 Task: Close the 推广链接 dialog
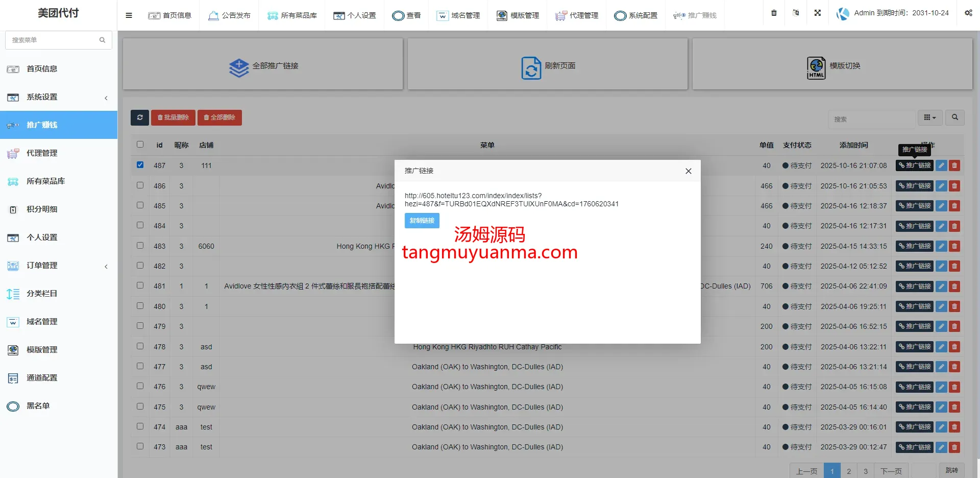(688, 171)
